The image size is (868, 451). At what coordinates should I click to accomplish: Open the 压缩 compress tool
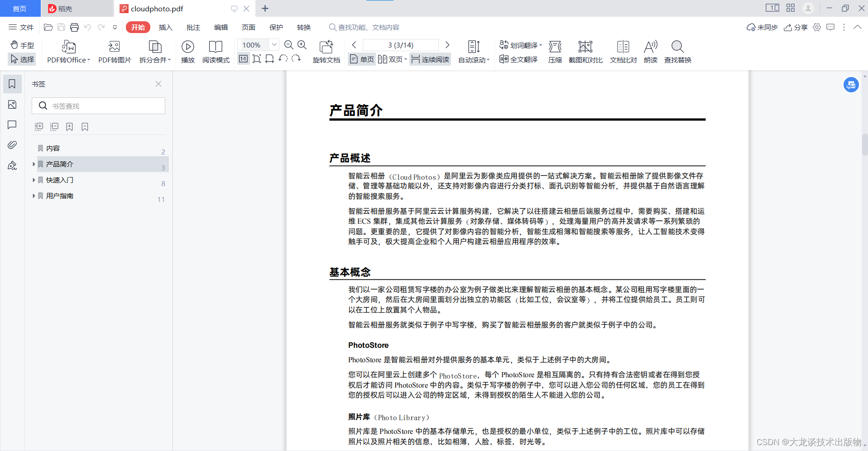coord(555,47)
